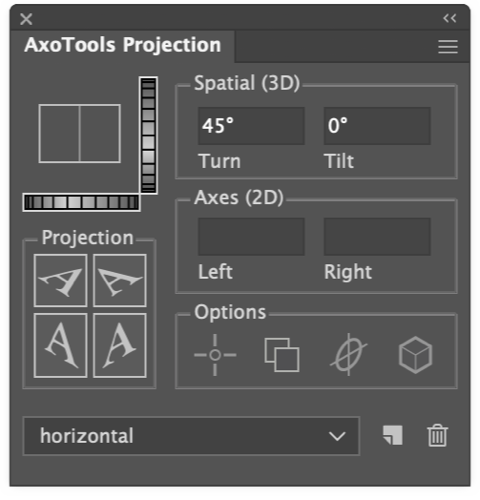Click the horizontal turn slider strip

click(81, 202)
